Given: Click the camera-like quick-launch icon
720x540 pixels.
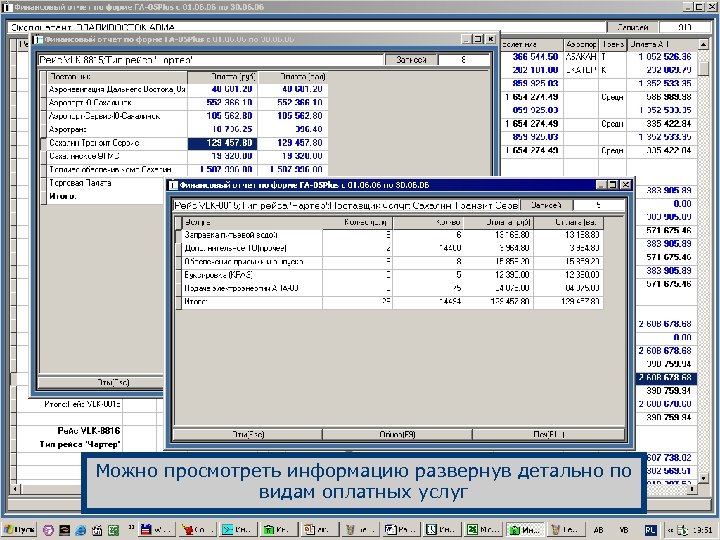Looking at the screenshot, I should pyautogui.click(x=97, y=530).
